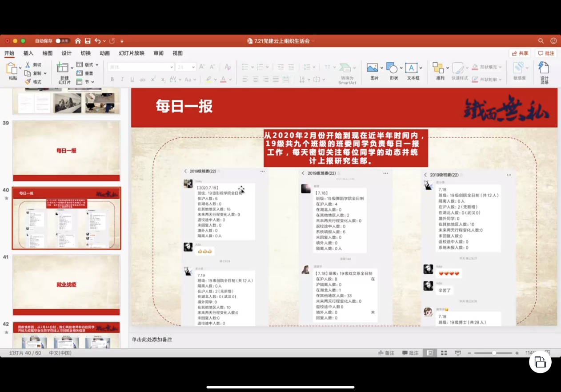Open the paste options arrow
This screenshot has height=392, width=561.
20,68
